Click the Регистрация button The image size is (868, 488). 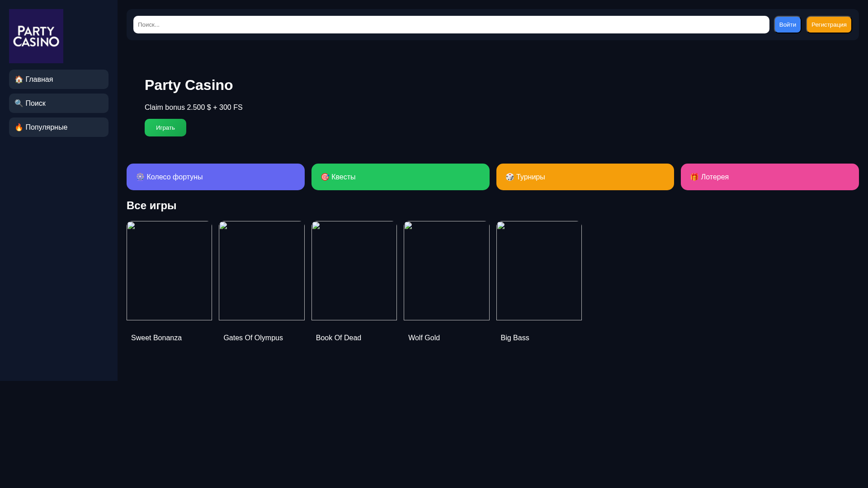(829, 24)
